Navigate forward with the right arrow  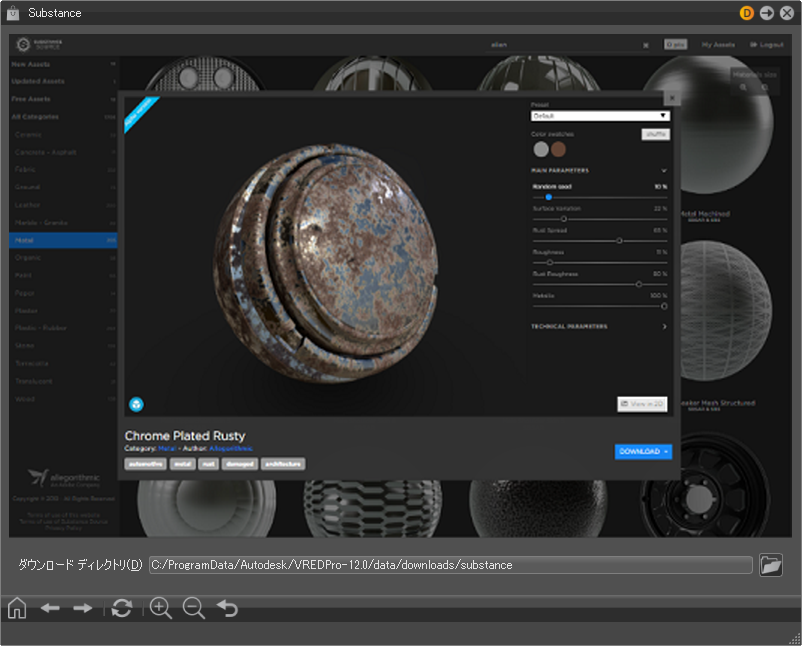(x=82, y=608)
